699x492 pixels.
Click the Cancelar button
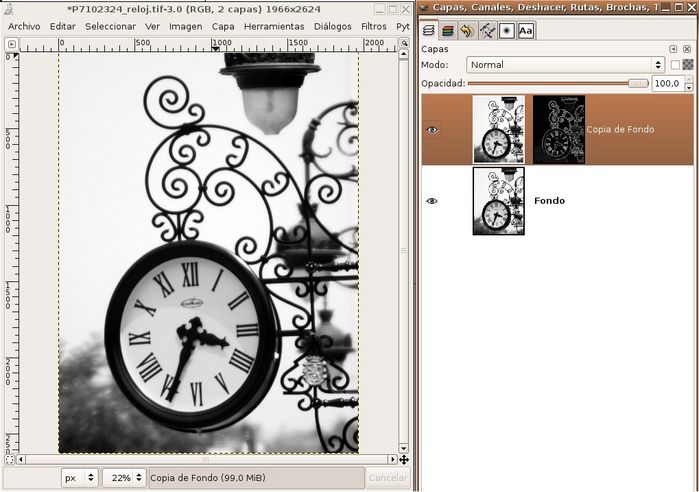click(x=388, y=478)
